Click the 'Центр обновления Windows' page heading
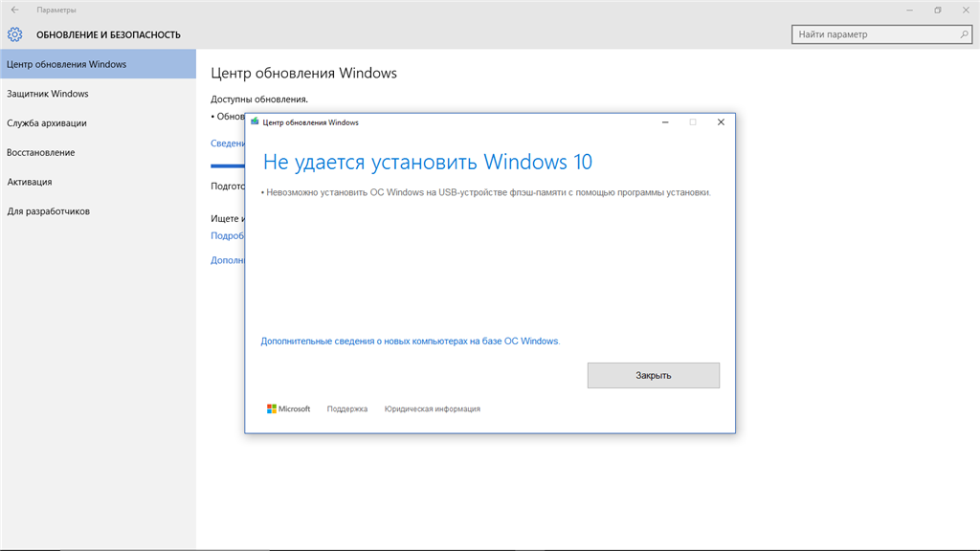This screenshot has width=980, height=551. tap(303, 73)
